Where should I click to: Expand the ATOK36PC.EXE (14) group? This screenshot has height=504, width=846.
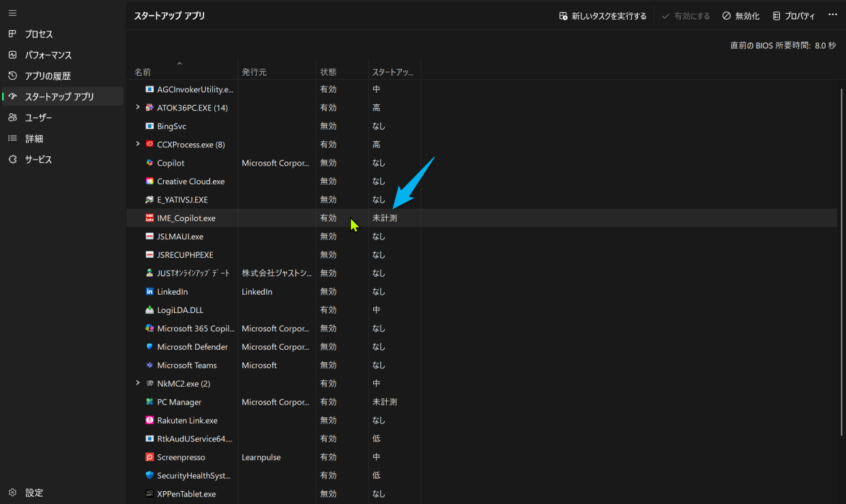pos(138,107)
